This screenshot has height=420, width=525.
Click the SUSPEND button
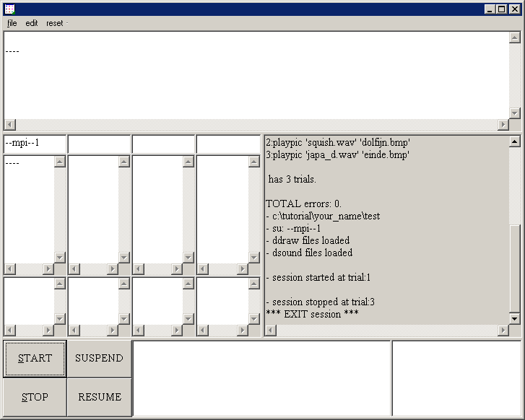pyautogui.click(x=99, y=359)
